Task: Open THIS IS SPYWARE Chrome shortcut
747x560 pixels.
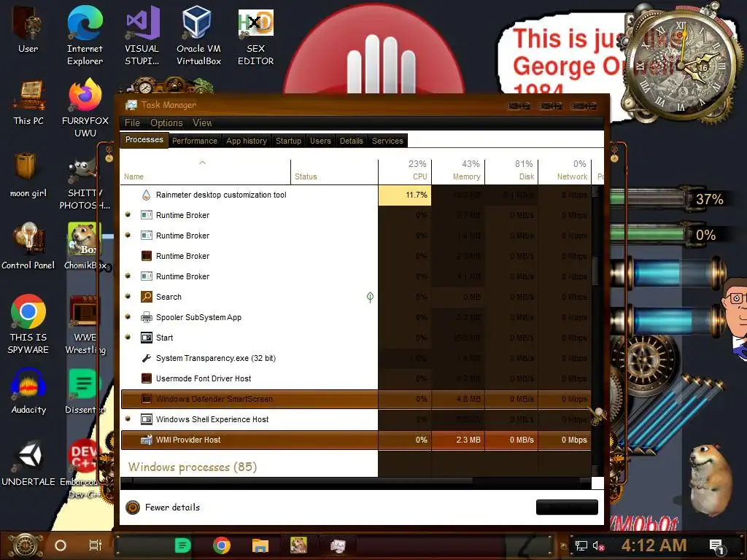Action: coord(28,324)
